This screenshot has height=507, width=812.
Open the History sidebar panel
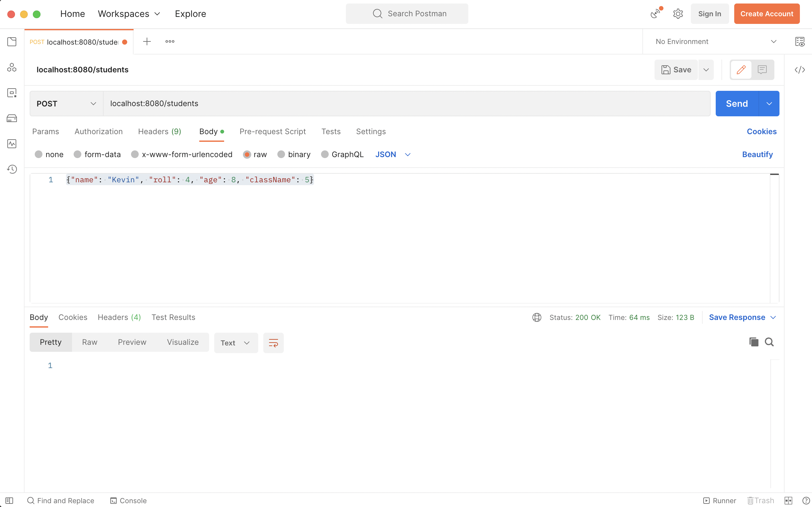12,169
